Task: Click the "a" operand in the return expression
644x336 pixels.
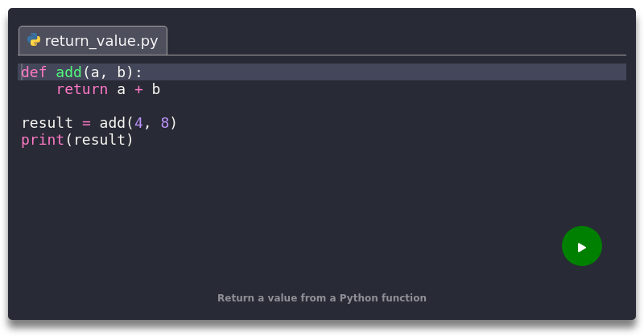Action: 122,89
